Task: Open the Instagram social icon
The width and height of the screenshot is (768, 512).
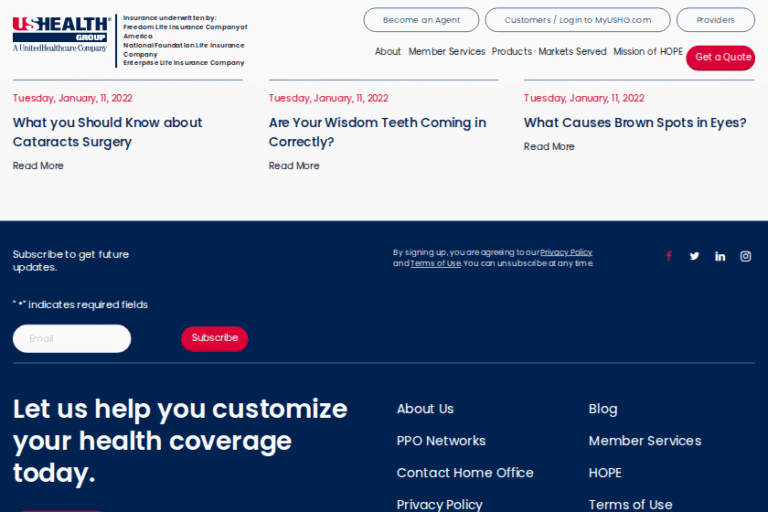Action: 745,256
